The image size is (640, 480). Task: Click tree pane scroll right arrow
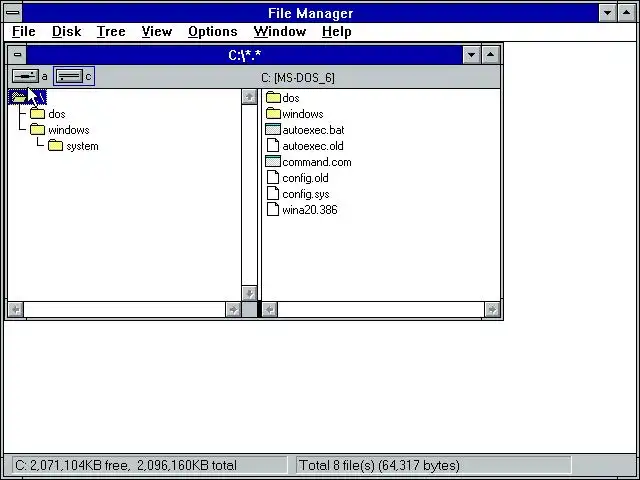coord(233,309)
